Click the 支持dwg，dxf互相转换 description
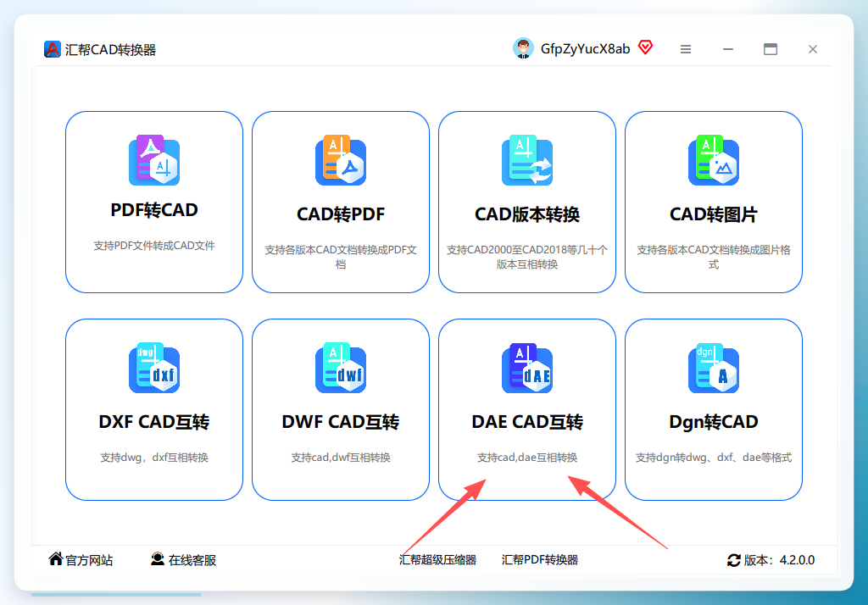 coord(154,458)
